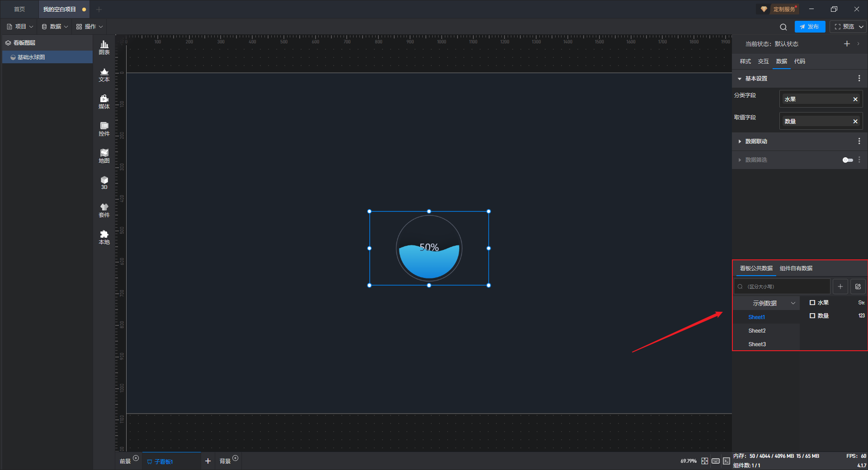Go to the 首页 tab
Viewport: 868px width, 470px height.
coord(19,9)
